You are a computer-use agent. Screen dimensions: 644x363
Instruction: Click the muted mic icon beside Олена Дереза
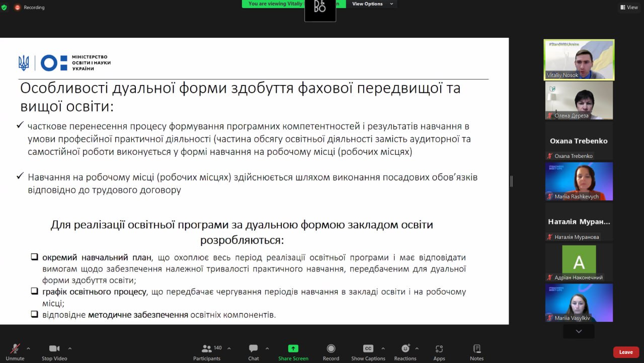click(x=550, y=116)
